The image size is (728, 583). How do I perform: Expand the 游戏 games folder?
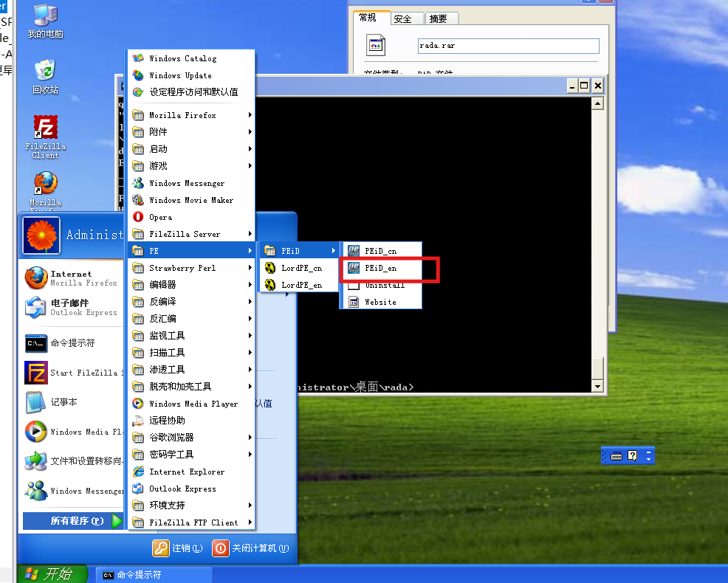point(191,166)
